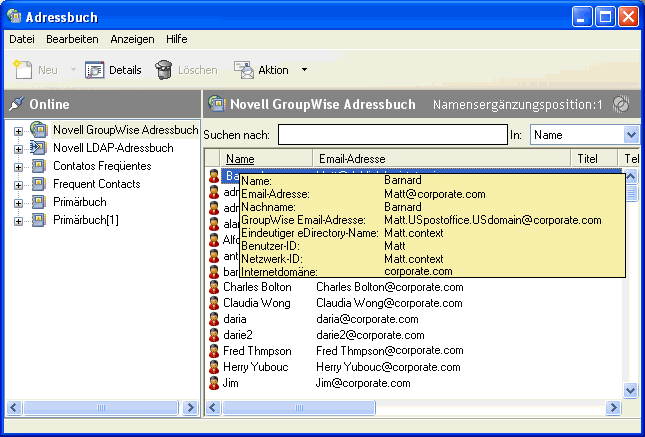The width and height of the screenshot is (645, 437).
Task: Select the Herry Yubouc contact name
Action: pos(255,367)
